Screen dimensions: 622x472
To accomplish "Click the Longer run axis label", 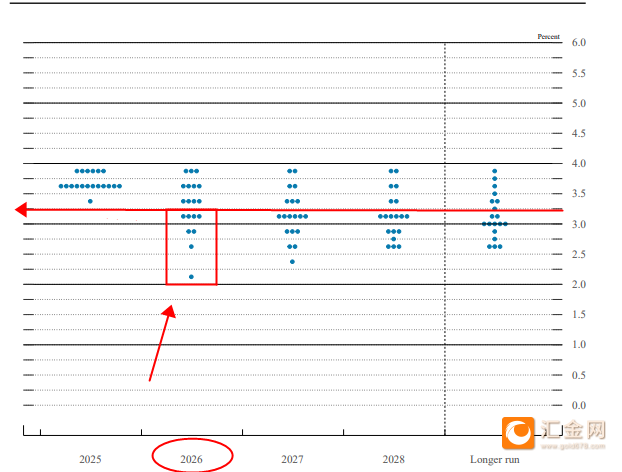I will 495,459.
